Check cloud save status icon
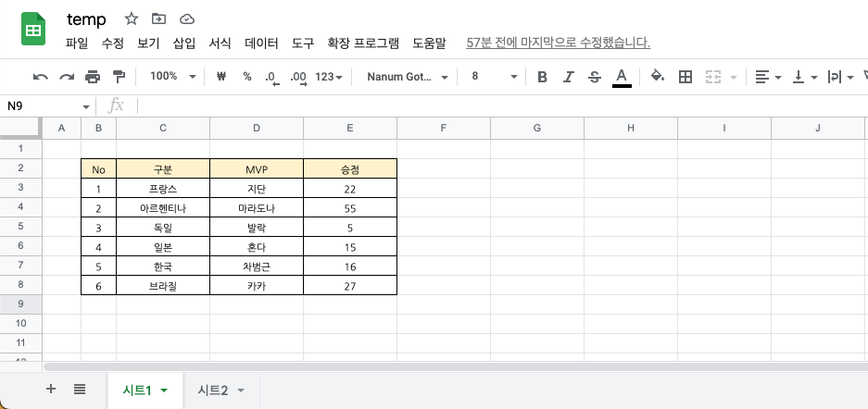 click(188, 19)
